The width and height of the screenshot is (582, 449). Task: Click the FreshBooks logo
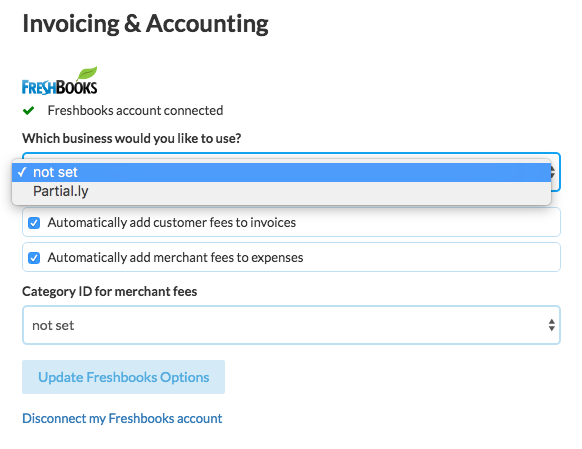[x=60, y=81]
